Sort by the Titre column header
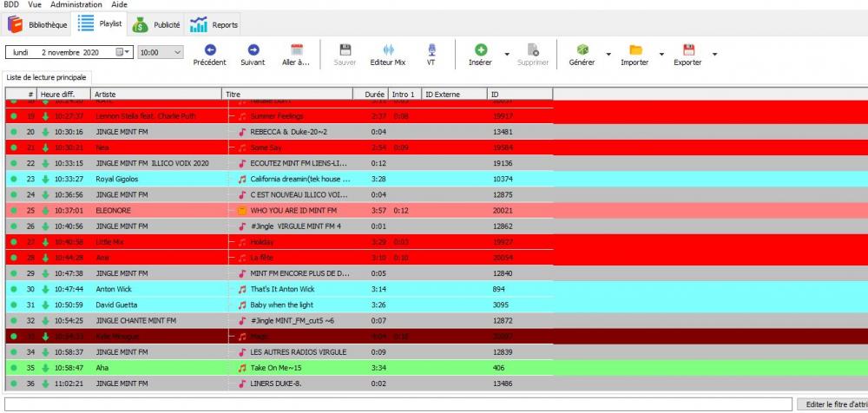The width and height of the screenshot is (868, 413). click(x=287, y=95)
